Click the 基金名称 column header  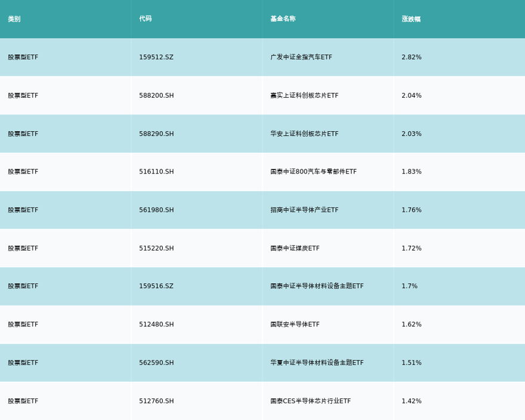coord(283,18)
